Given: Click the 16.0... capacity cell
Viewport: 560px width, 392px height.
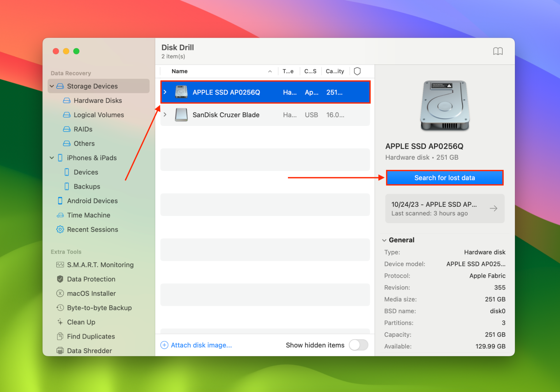Looking at the screenshot, I should [335, 115].
